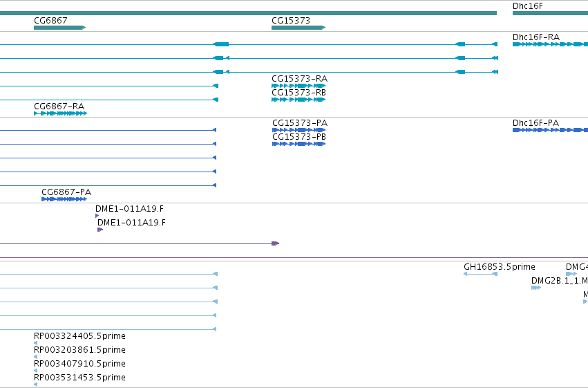
Task: Select transcript CG15373-RB
Action: tap(298, 100)
